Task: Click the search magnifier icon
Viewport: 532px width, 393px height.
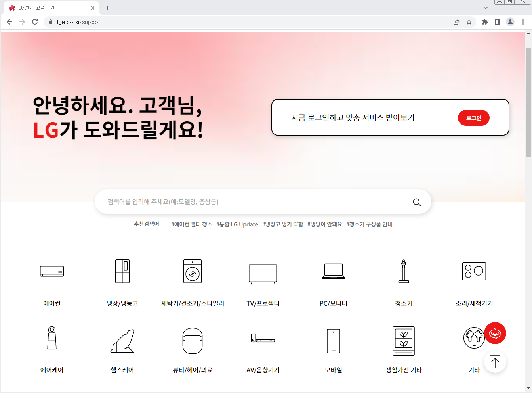Action: pos(417,202)
